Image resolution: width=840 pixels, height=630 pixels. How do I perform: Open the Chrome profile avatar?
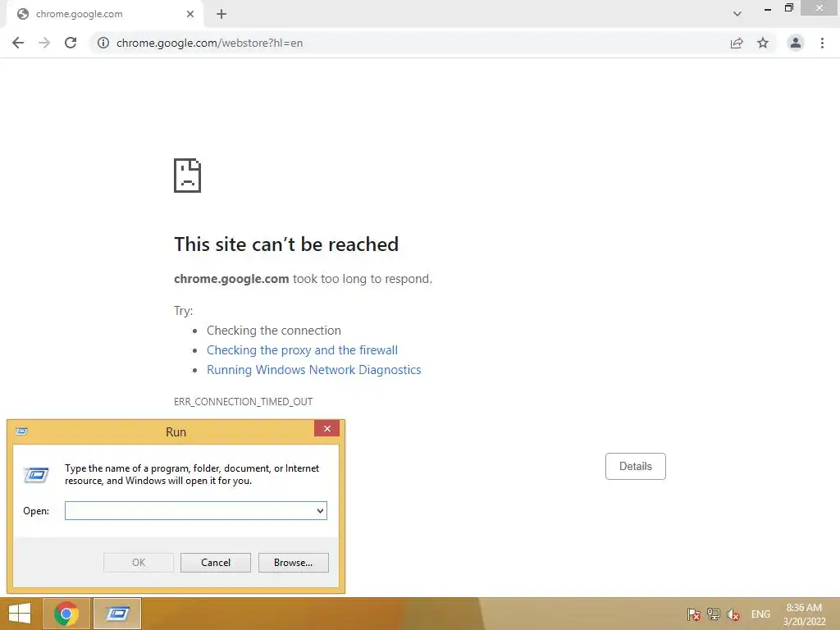click(796, 43)
